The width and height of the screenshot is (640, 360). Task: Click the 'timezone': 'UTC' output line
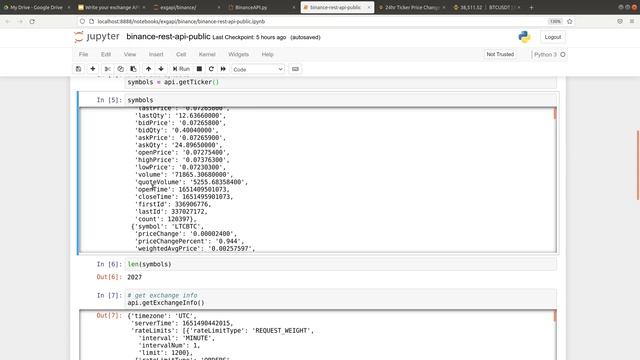(x=162, y=316)
